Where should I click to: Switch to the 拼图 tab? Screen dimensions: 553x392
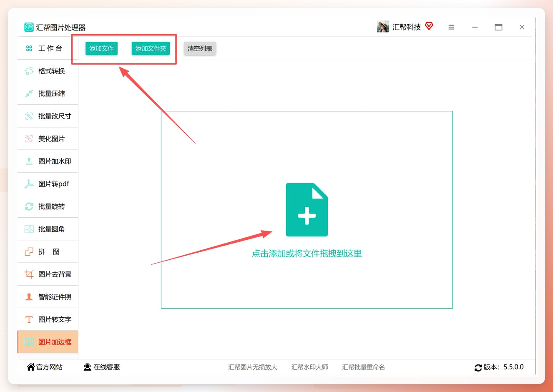click(48, 251)
